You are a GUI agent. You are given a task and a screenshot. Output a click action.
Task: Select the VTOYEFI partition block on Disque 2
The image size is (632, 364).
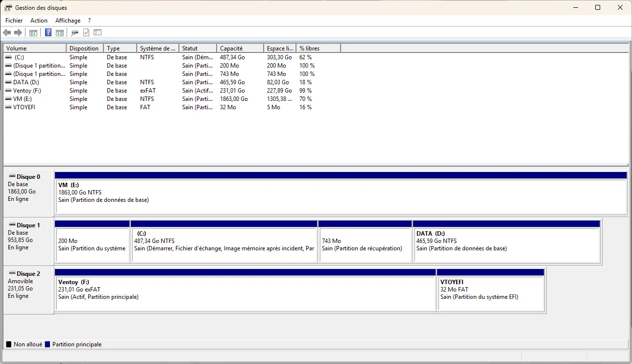(490, 293)
